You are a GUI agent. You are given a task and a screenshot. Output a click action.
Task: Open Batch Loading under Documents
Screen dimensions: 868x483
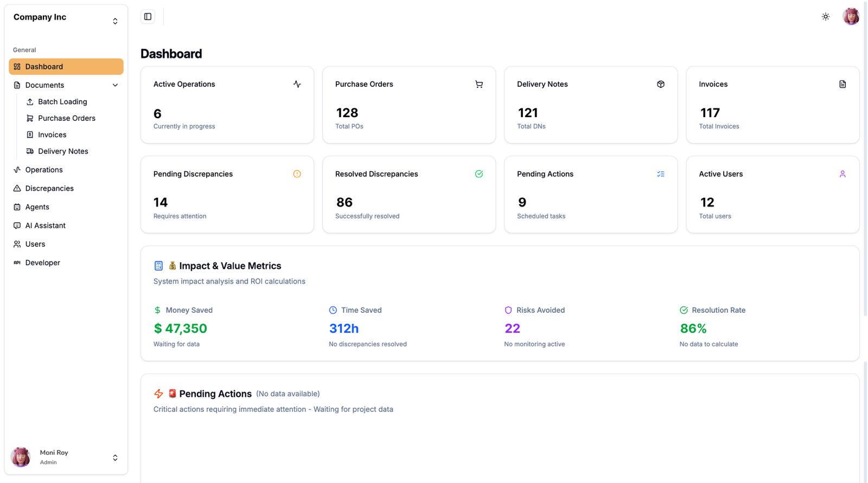62,102
